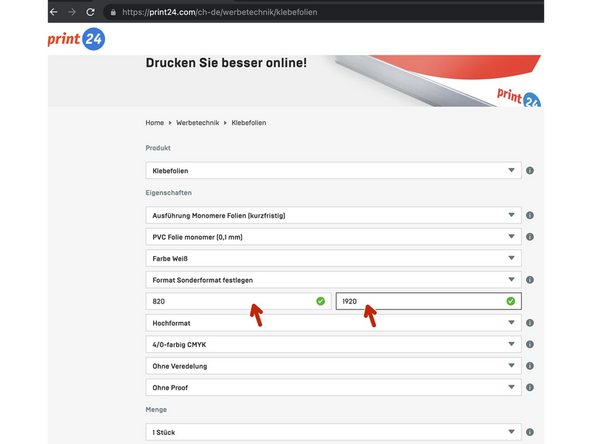
Task: Open the Format Sonderformat festlegen dropdown
Action: click(x=333, y=280)
